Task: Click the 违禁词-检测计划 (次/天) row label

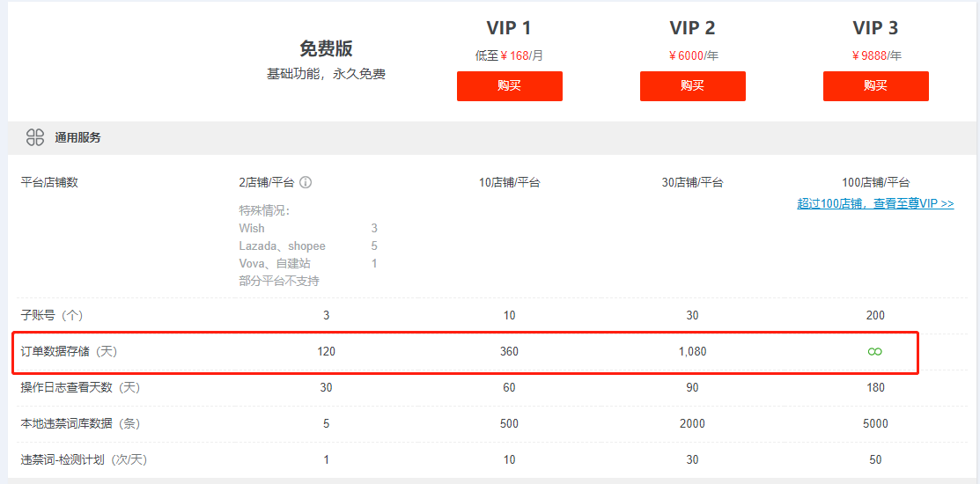Action: (x=85, y=460)
